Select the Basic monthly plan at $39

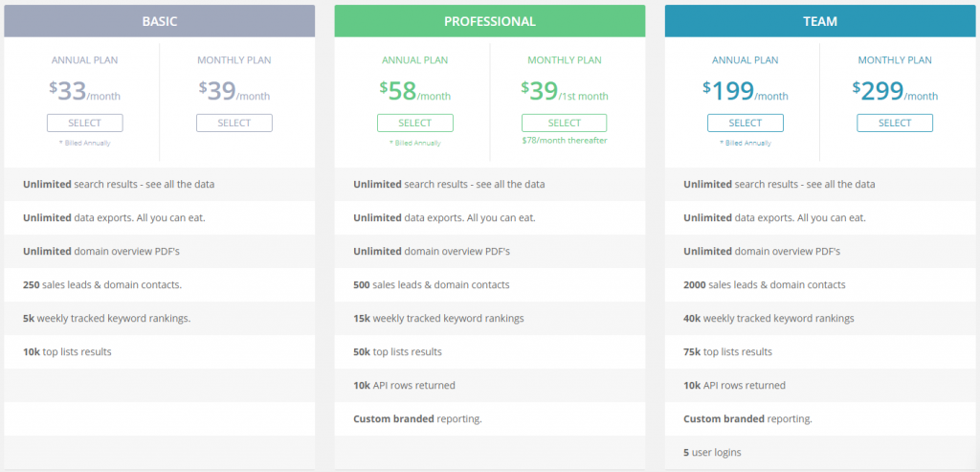[x=234, y=123]
